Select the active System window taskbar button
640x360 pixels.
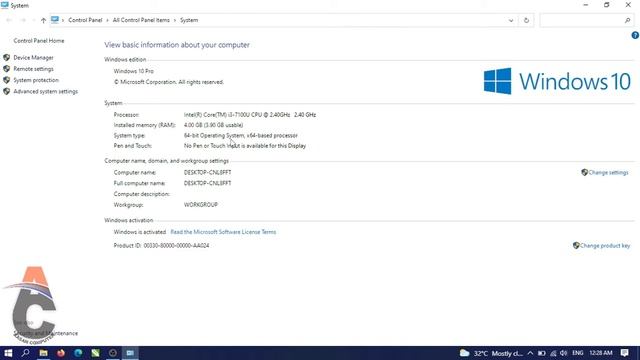(x=130, y=353)
